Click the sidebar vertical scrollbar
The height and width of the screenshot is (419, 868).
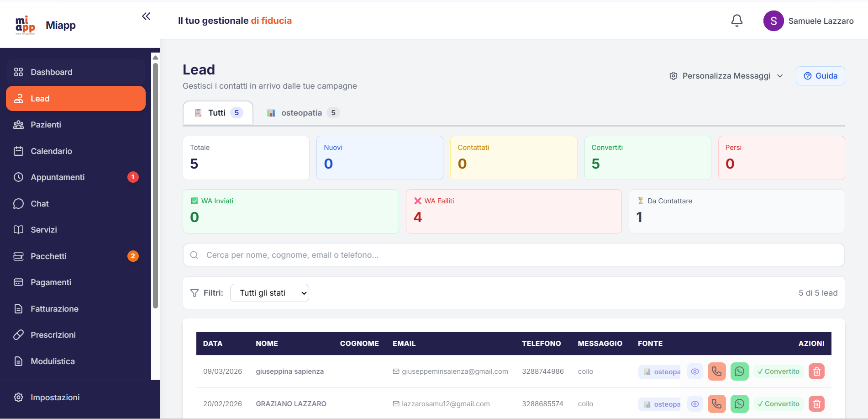point(155,183)
